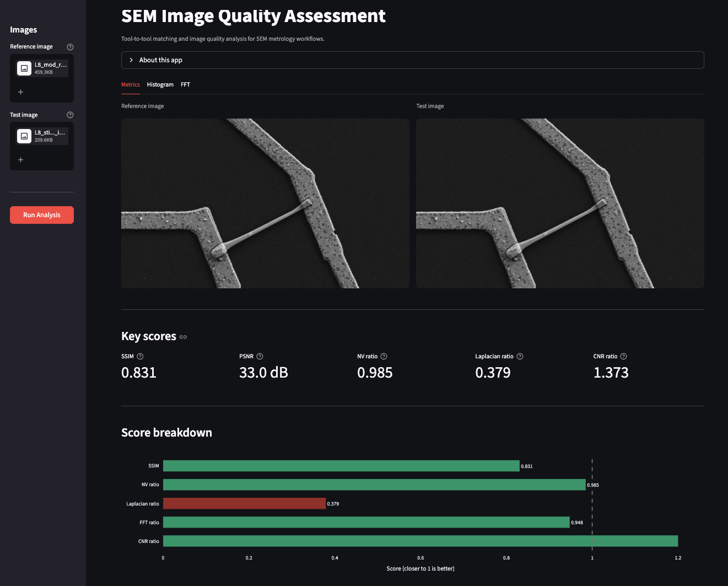Click the red Laplacian ratio bar
728x586 pixels.
(245, 503)
